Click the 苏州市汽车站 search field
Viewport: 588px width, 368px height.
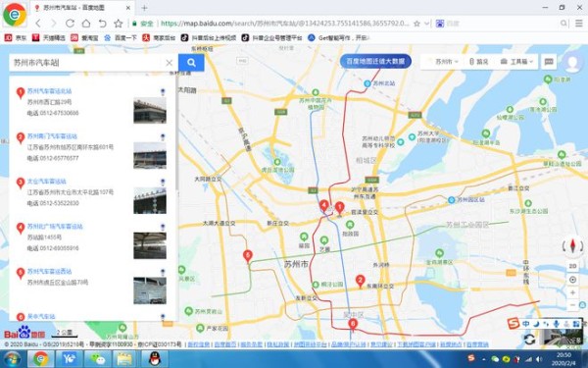(86, 63)
